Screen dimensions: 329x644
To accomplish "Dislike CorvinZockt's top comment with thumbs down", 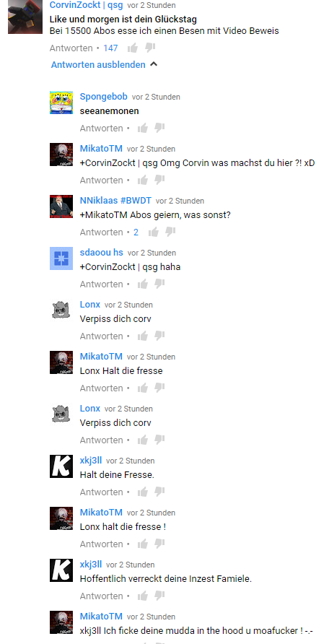I will tap(150, 48).
